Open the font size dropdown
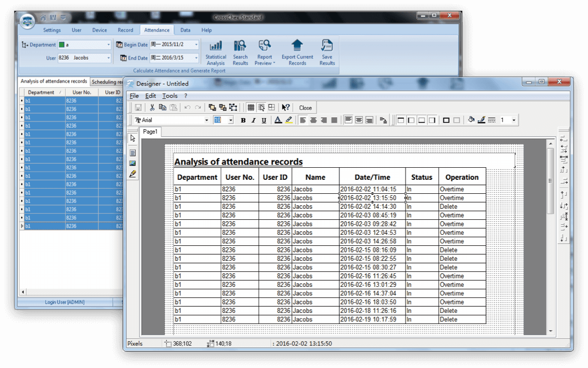This screenshot has width=588, height=368. 230,120
